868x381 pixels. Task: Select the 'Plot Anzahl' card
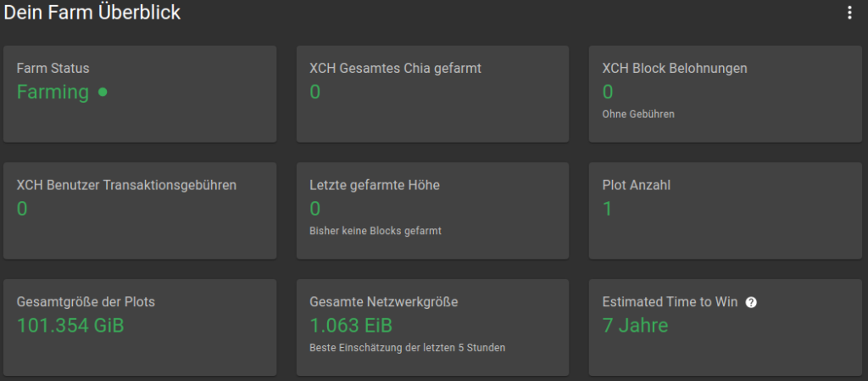(725, 233)
